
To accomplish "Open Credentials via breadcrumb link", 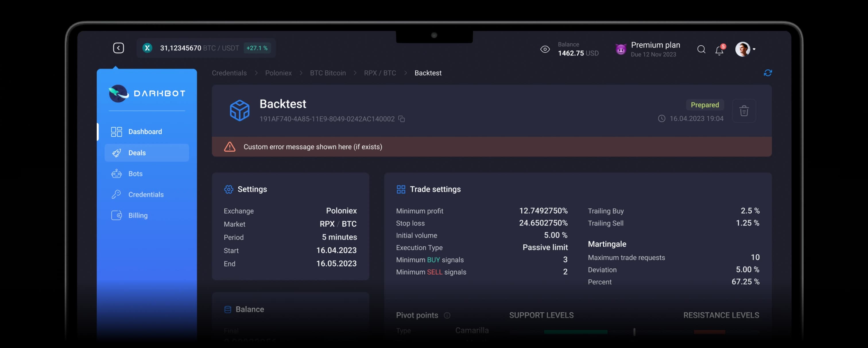I will (229, 73).
